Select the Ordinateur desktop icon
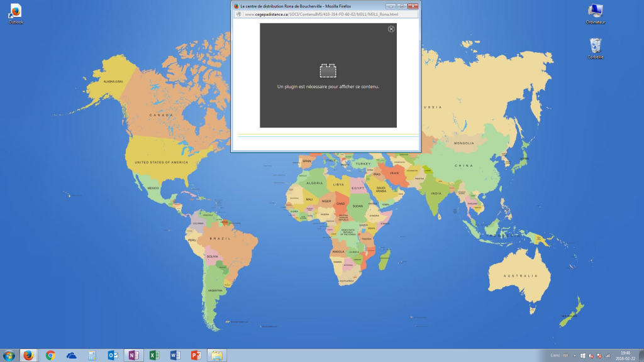 click(595, 14)
